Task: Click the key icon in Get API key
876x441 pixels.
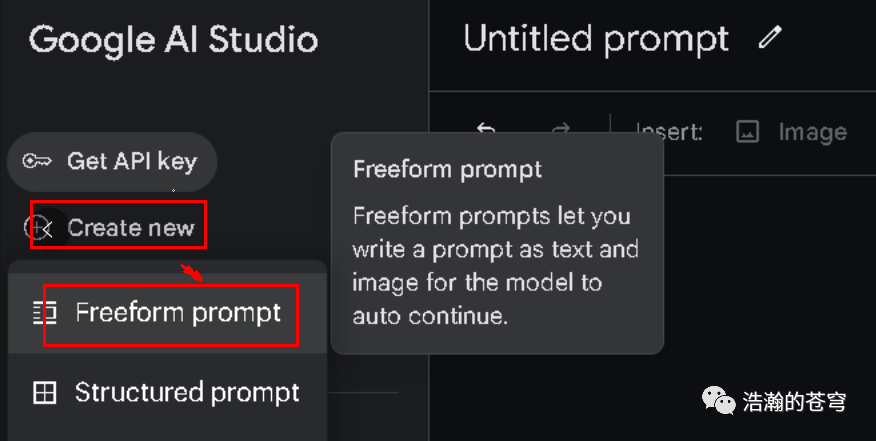Action: [37, 162]
